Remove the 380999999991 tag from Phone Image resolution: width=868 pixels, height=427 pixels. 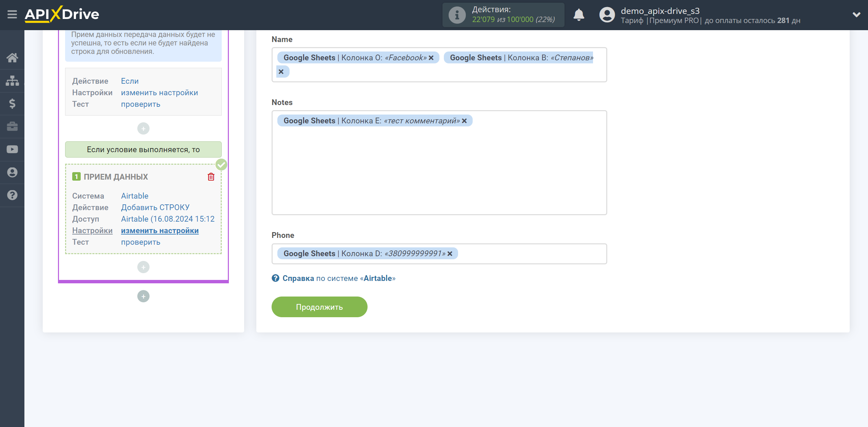[450, 254]
